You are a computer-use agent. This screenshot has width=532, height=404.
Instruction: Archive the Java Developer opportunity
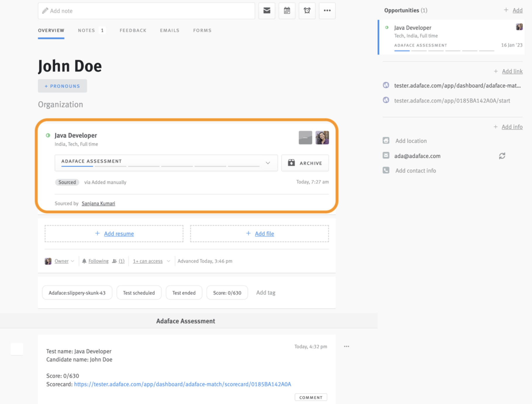305,163
